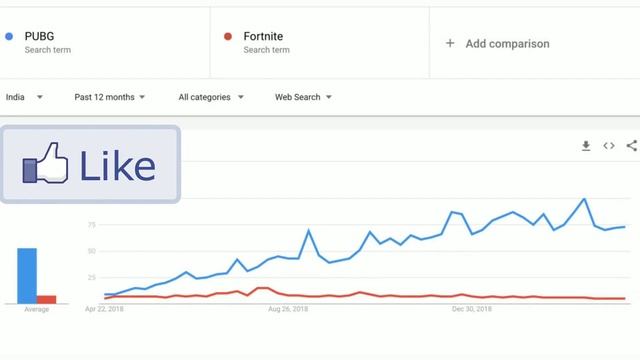Click the Aug 26, 2018 axis label
Image resolution: width=640 pixels, height=360 pixels.
pyautogui.click(x=288, y=309)
